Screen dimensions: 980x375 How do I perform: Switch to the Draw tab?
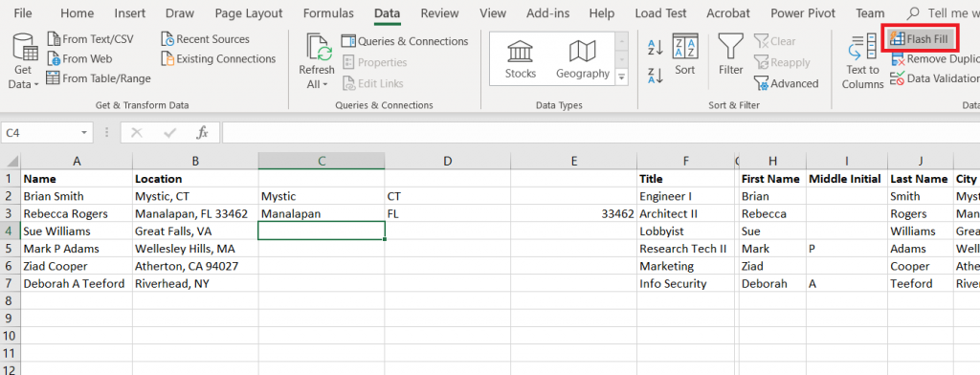point(179,13)
